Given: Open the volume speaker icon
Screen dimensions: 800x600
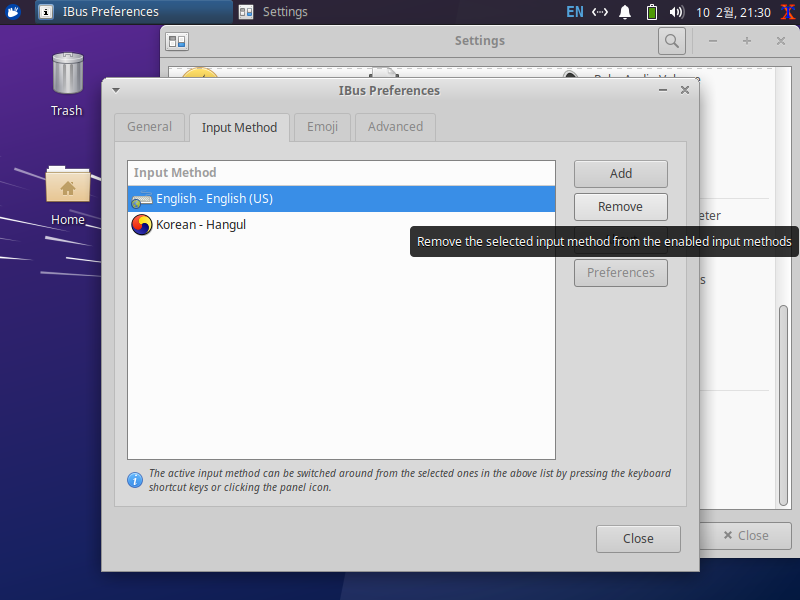Looking at the screenshot, I should (677, 12).
